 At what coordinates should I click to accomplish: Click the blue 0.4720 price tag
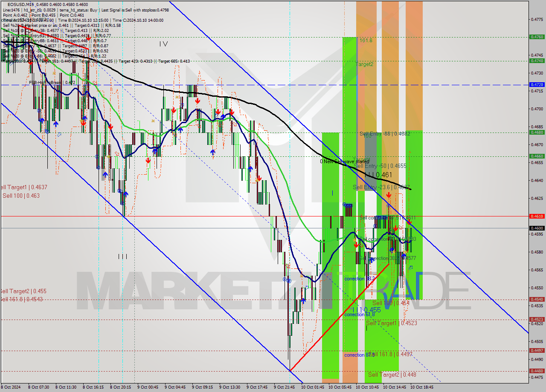(537, 85)
